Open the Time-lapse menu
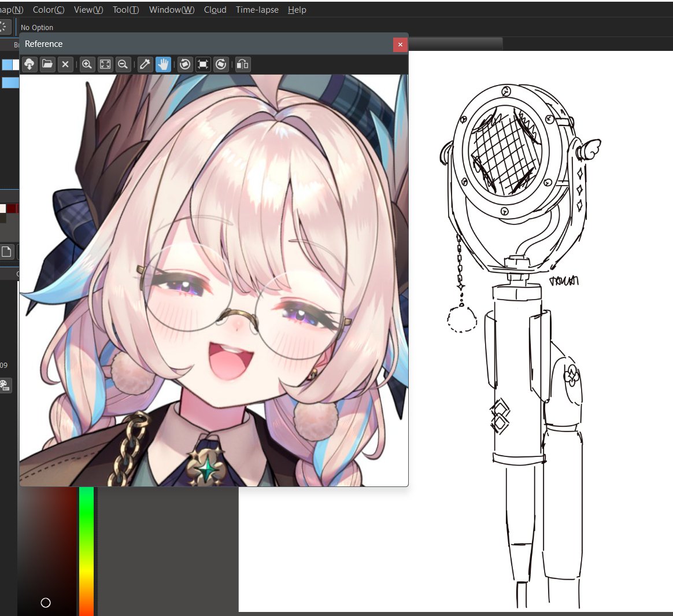 pyautogui.click(x=257, y=9)
